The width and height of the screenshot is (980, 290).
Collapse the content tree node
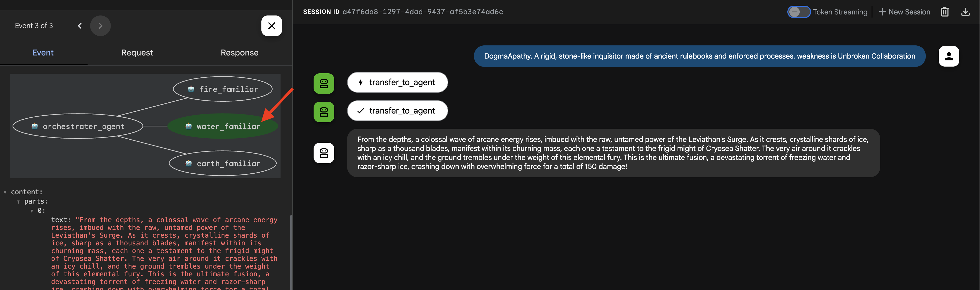pyautogui.click(x=5, y=192)
